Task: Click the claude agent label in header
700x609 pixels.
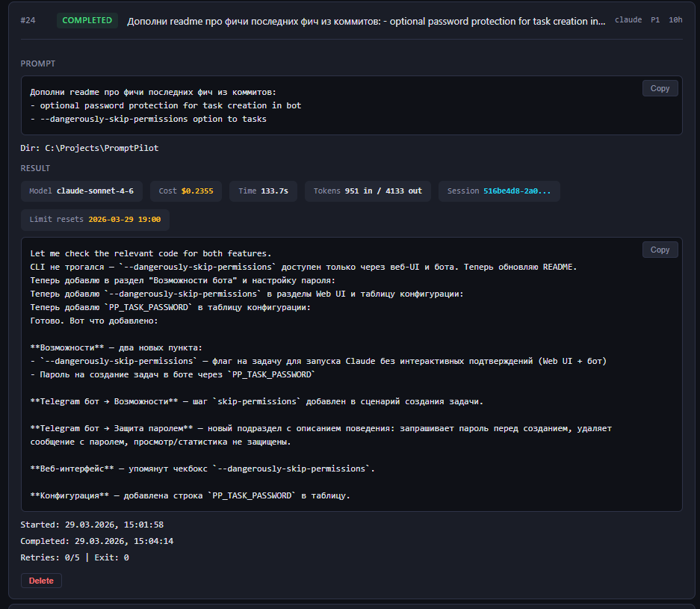Action: 628,20
